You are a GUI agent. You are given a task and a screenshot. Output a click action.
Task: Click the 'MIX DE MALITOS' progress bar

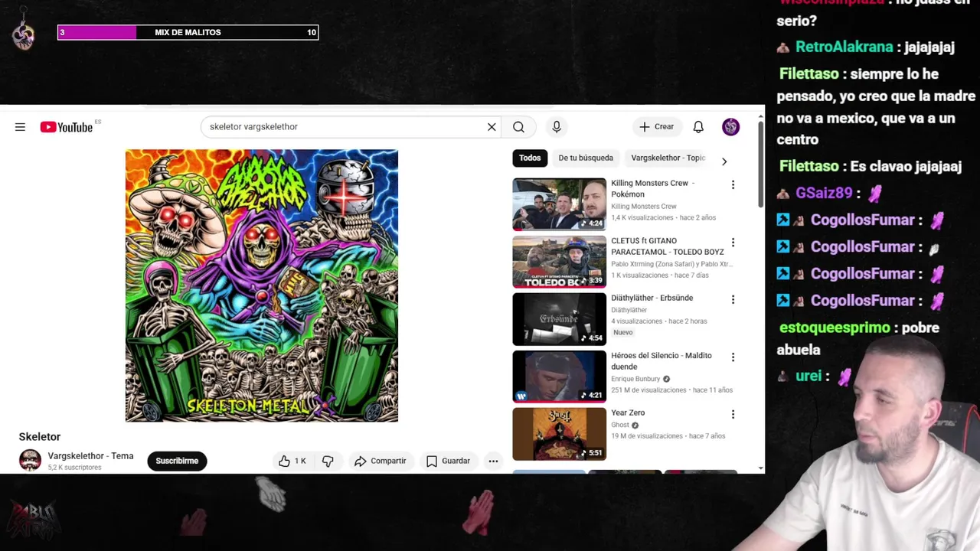pos(188,32)
